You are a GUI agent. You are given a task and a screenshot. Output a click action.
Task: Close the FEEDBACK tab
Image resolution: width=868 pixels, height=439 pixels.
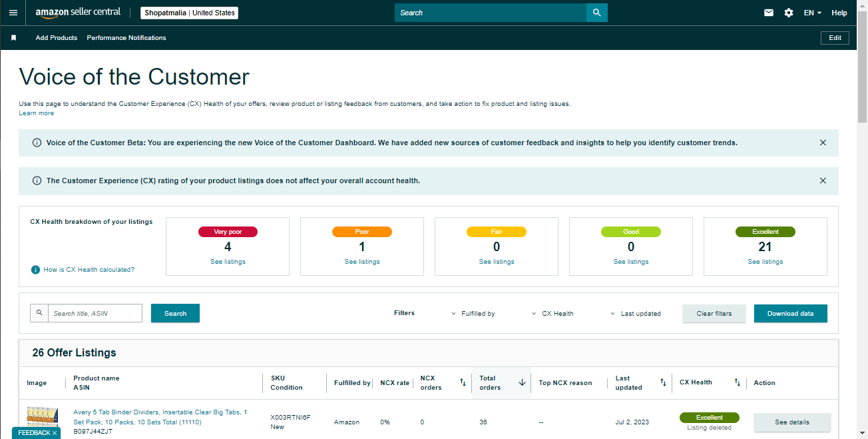coord(55,433)
